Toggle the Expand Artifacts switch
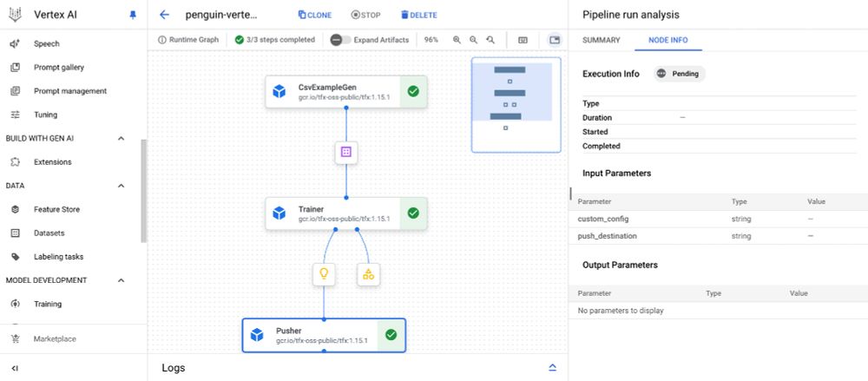The image size is (868, 381). 340,40
